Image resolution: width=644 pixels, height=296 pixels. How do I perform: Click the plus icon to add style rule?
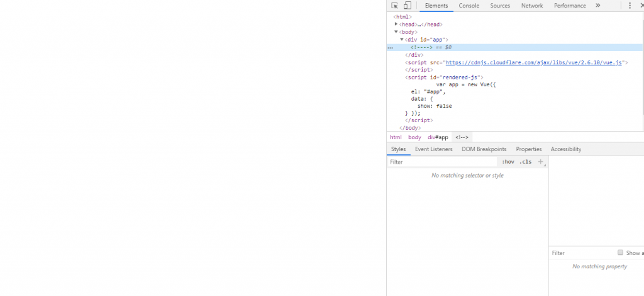[541, 162]
